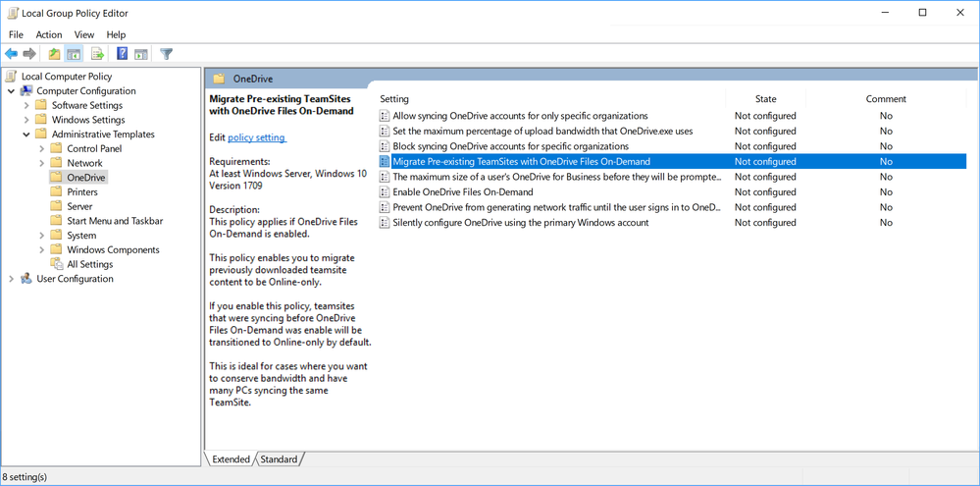
Task: Click the Computer Configuration icon
Action: tap(26, 90)
